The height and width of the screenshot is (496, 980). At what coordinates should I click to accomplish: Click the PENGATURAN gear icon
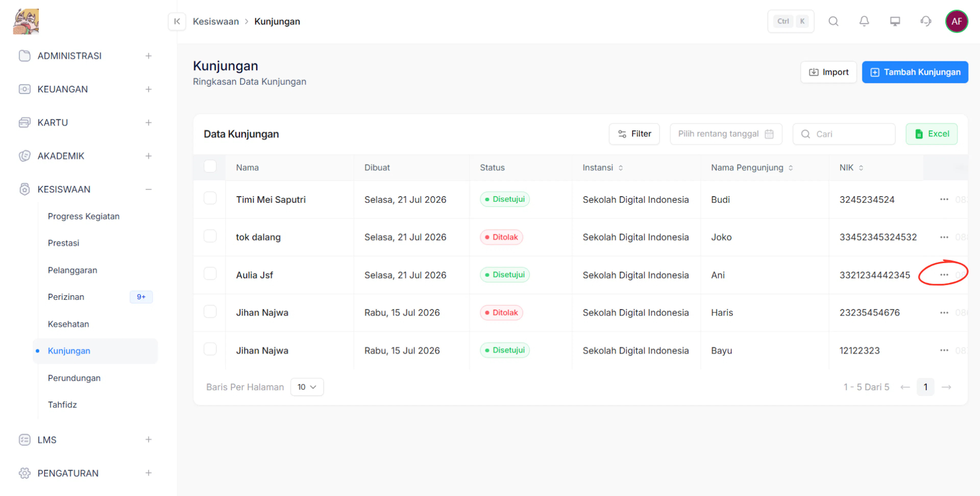point(24,473)
